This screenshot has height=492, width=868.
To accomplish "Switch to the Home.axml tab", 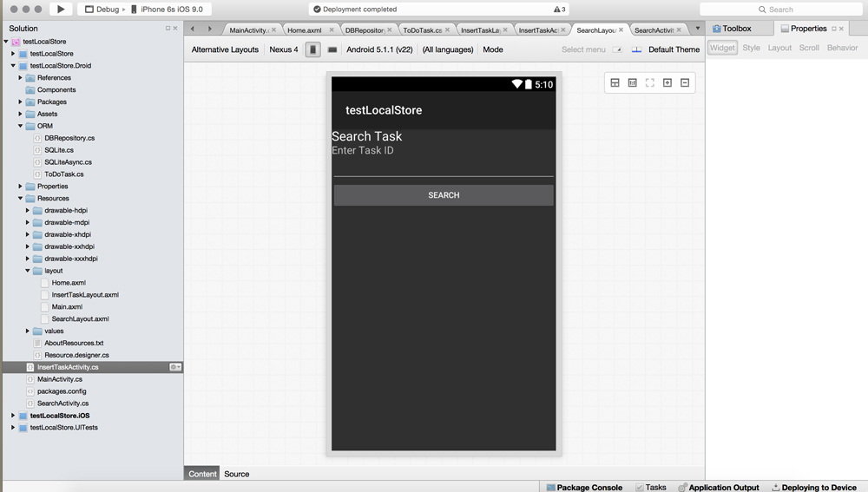I will click(x=305, y=30).
